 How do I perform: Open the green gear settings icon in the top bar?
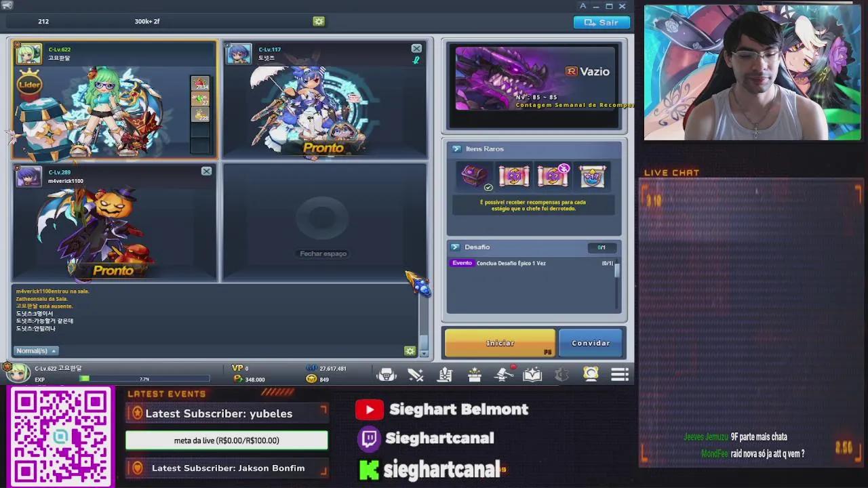click(x=318, y=21)
